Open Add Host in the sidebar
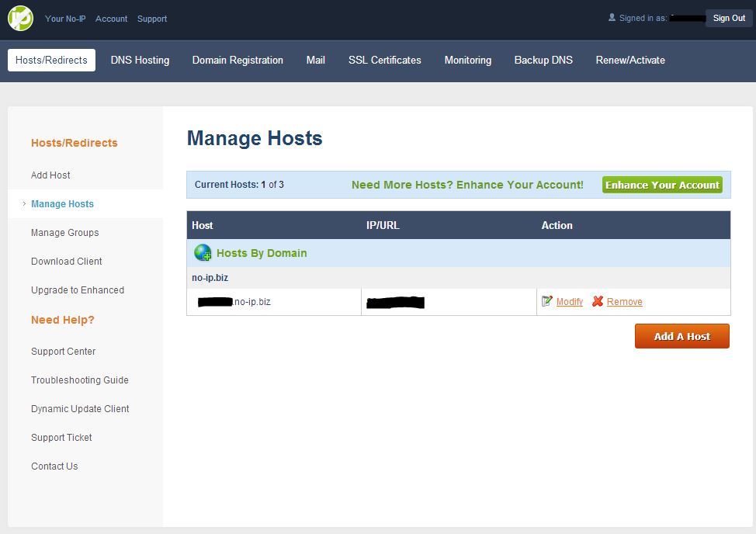Image resolution: width=756 pixels, height=534 pixels. [50, 175]
